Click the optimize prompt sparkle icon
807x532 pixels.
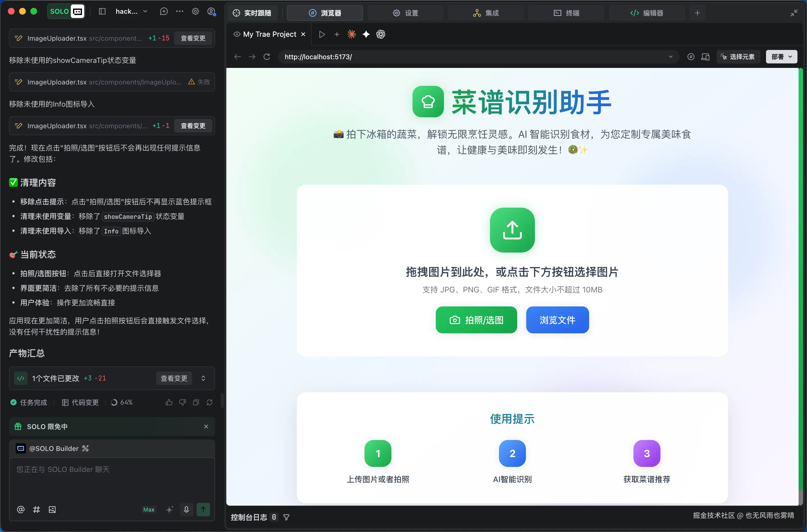(x=169, y=509)
